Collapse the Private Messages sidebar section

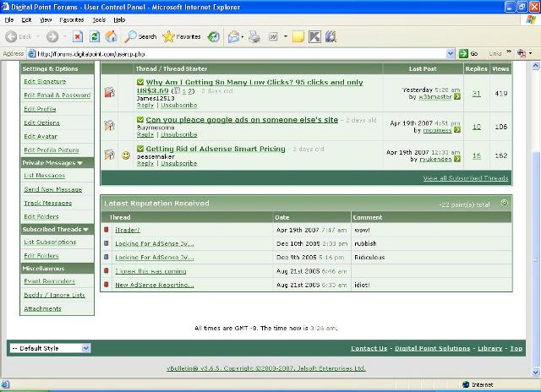coord(80,163)
